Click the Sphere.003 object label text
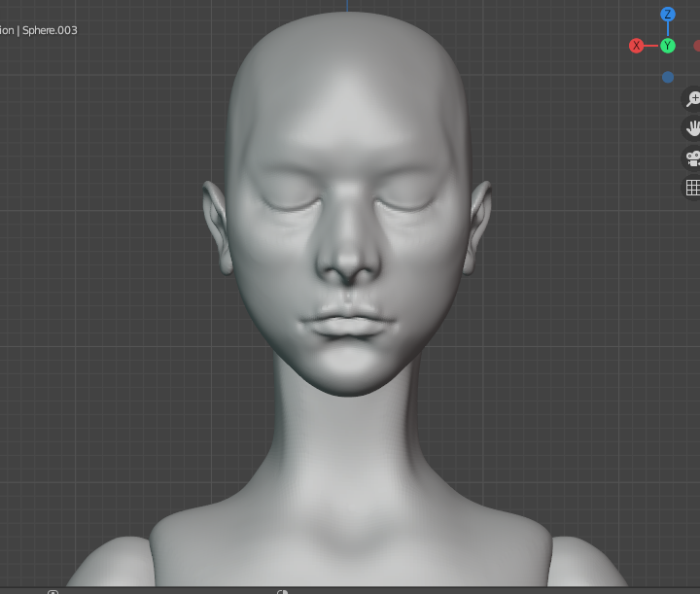Screen dimensions: 700x594 coord(50,30)
